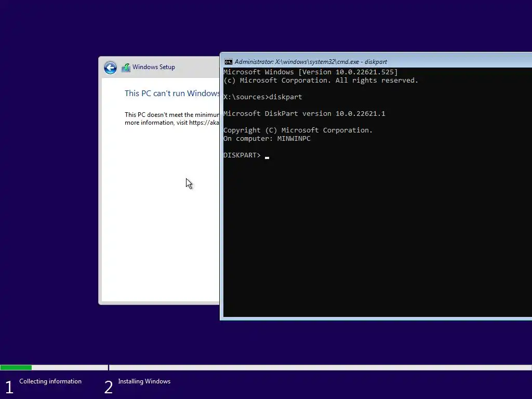Click the blue back arrow in Windows Setup

110,68
